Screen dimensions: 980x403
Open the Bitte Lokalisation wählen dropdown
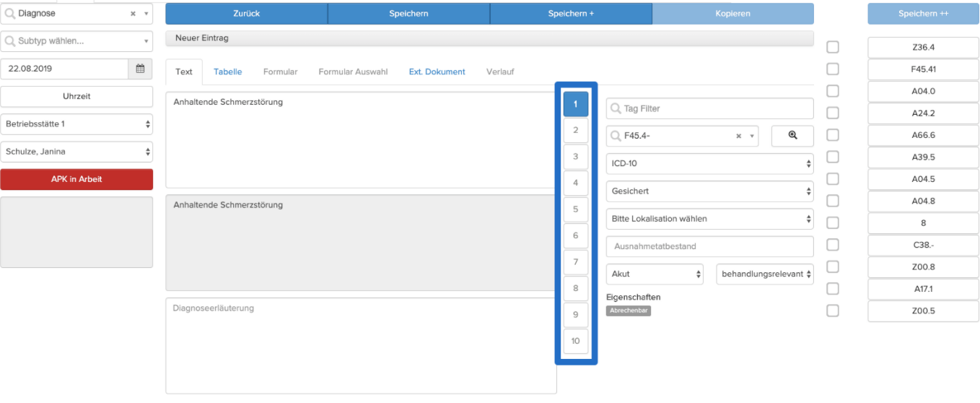(x=710, y=219)
